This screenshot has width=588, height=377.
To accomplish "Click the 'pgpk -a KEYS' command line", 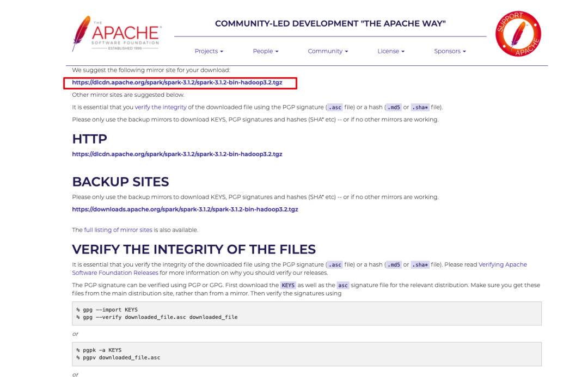I will pos(99,350).
